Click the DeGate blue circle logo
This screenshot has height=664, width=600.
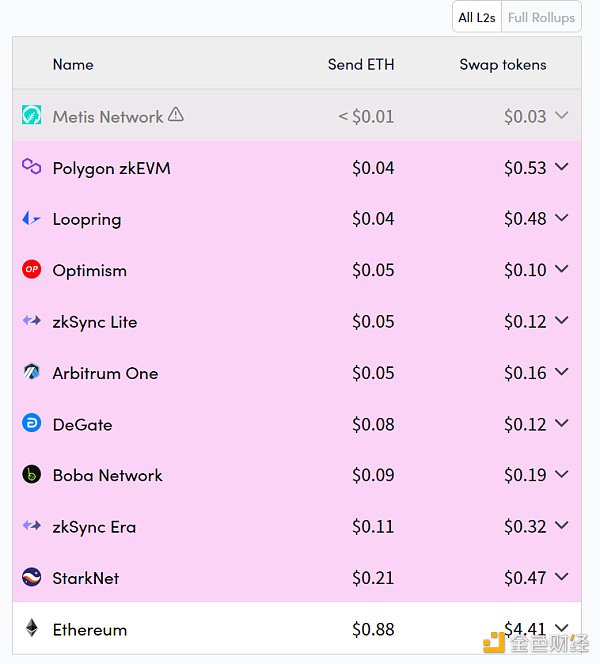click(31, 423)
